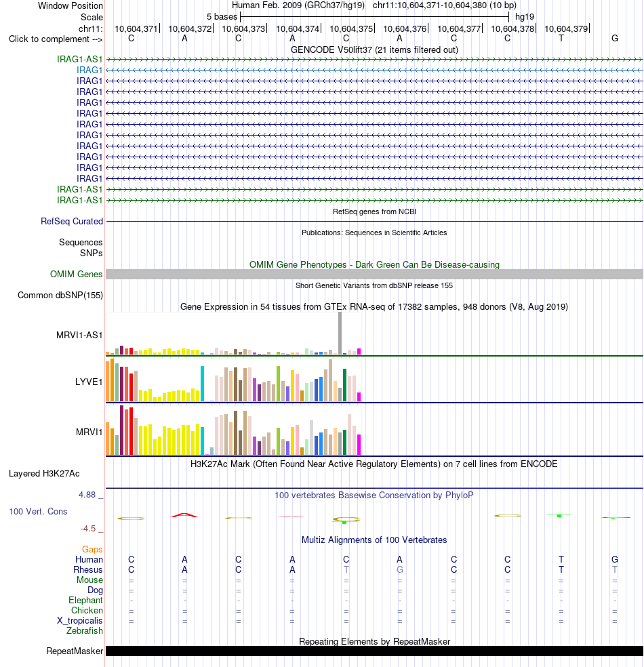
Task: Click the 'Common dbSNP(155)' track label
Action: pyautogui.click(x=60, y=296)
